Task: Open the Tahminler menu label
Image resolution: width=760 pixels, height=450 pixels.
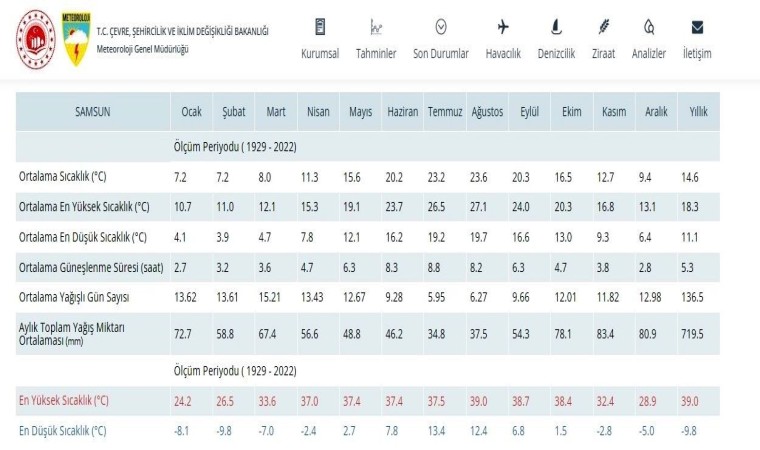Action: click(376, 54)
